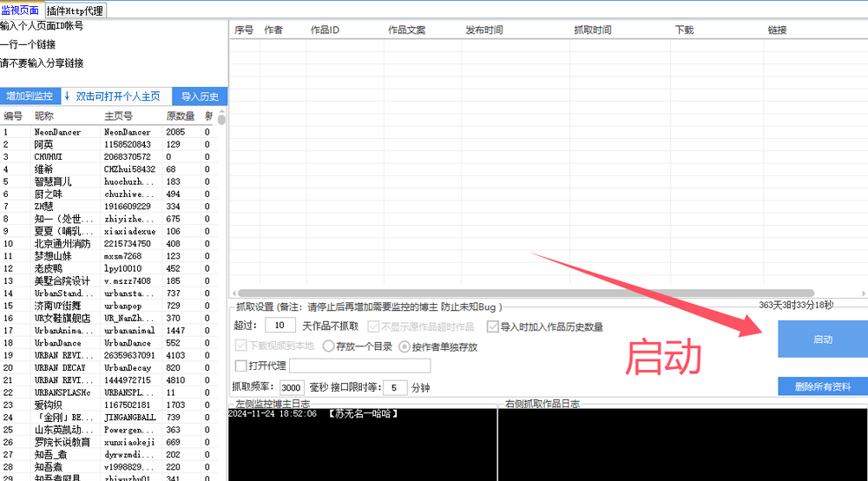The width and height of the screenshot is (868, 481).
Task: Click the 发布时间 column header
Action: pyautogui.click(x=483, y=30)
